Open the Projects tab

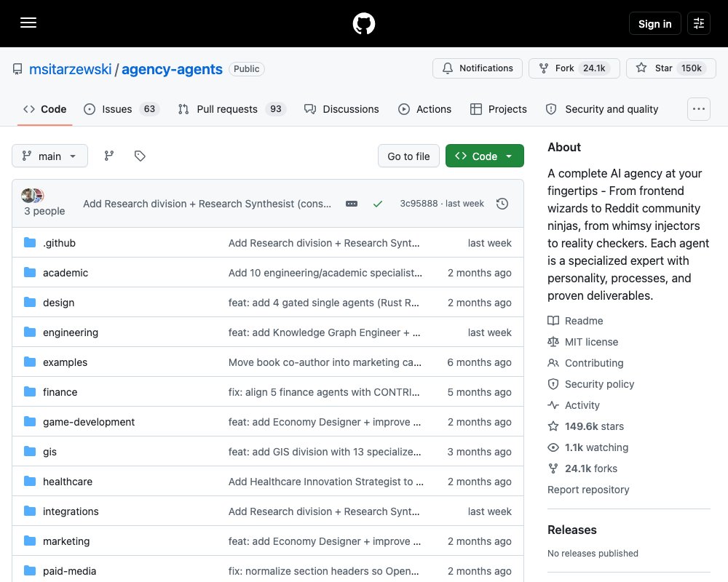[499, 109]
